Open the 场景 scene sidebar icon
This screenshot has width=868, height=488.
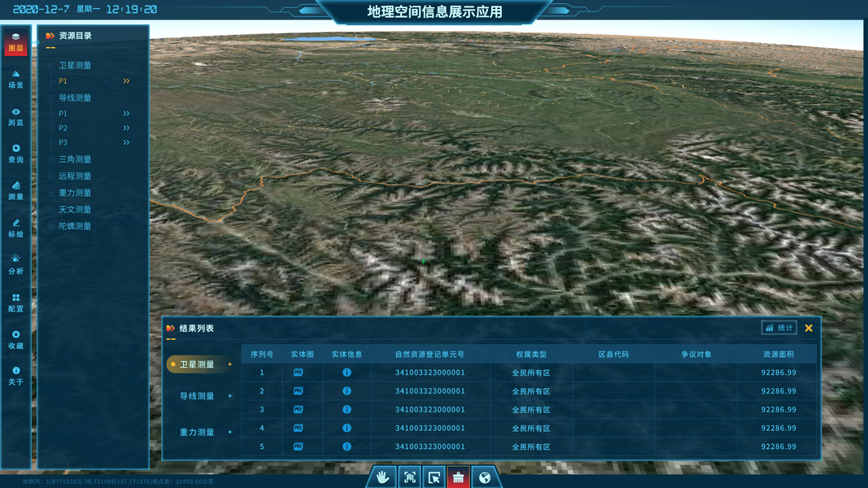[15, 79]
